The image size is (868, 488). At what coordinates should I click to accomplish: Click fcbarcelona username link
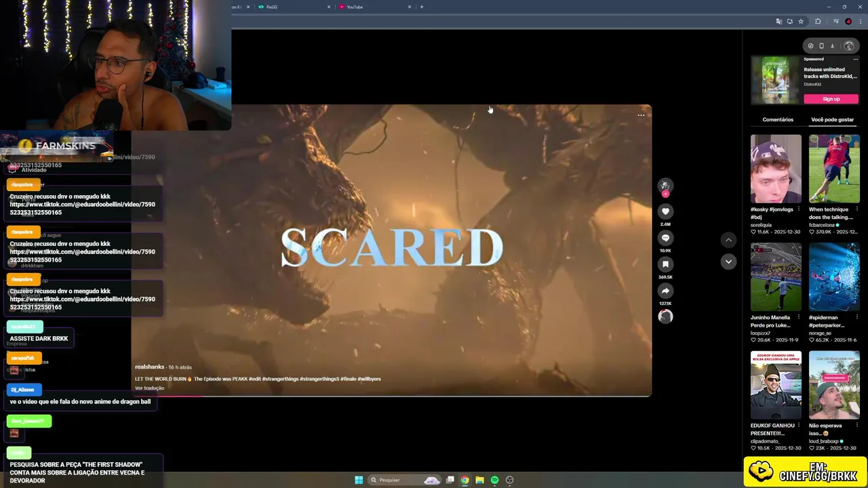822,225
